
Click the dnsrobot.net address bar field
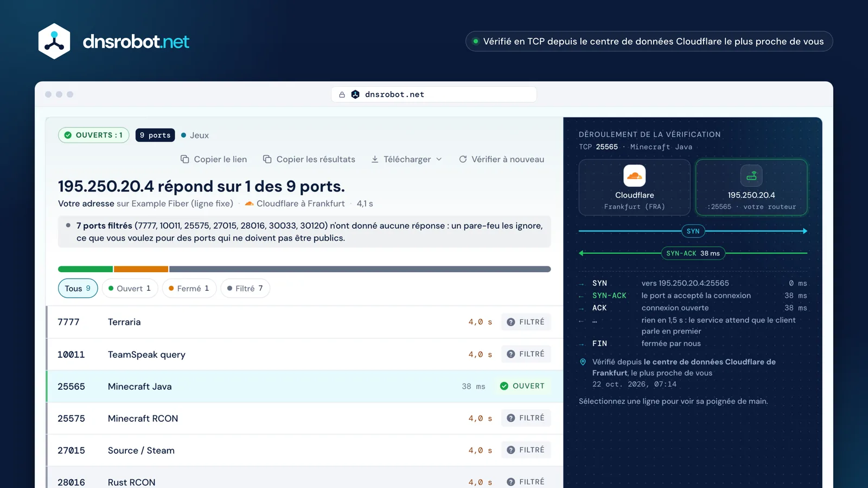pos(434,94)
